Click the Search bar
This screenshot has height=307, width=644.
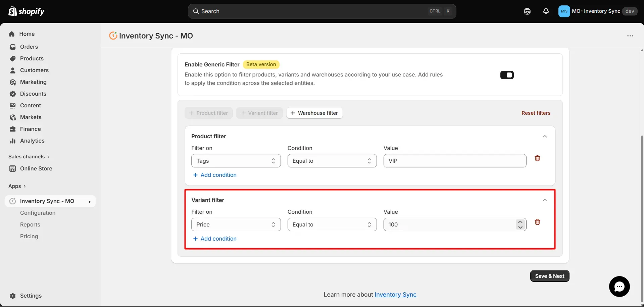point(322,11)
